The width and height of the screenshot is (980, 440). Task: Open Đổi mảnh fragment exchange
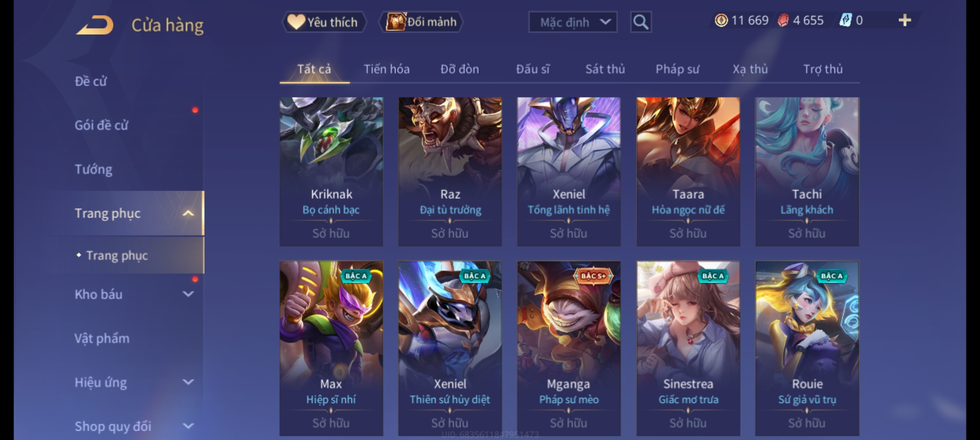tap(421, 22)
